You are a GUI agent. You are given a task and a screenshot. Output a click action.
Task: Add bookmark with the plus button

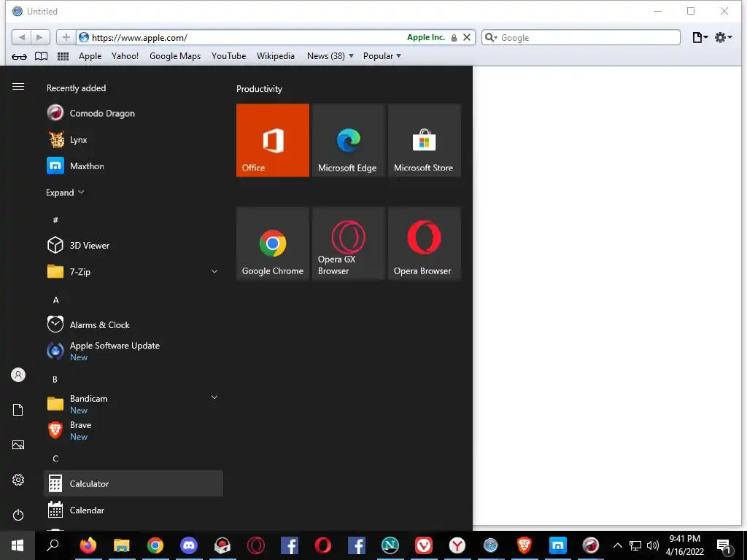pos(66,37)
